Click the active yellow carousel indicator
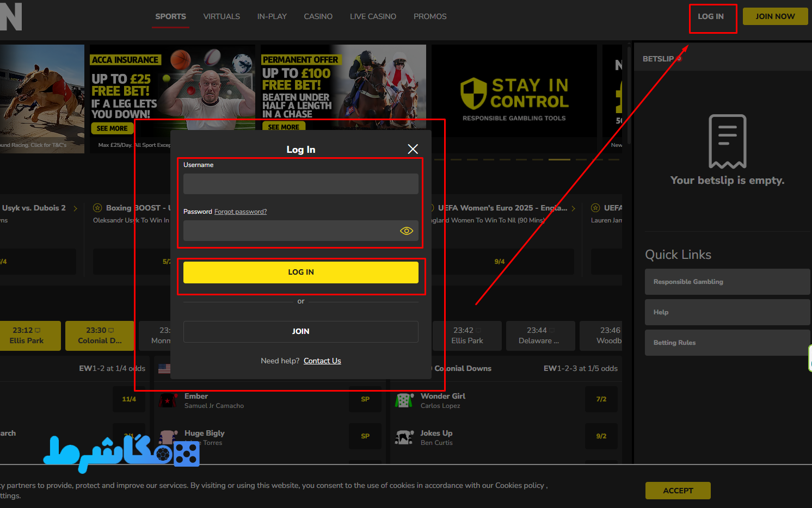Viewport: 812px width, 508px height. pos(559,159)
